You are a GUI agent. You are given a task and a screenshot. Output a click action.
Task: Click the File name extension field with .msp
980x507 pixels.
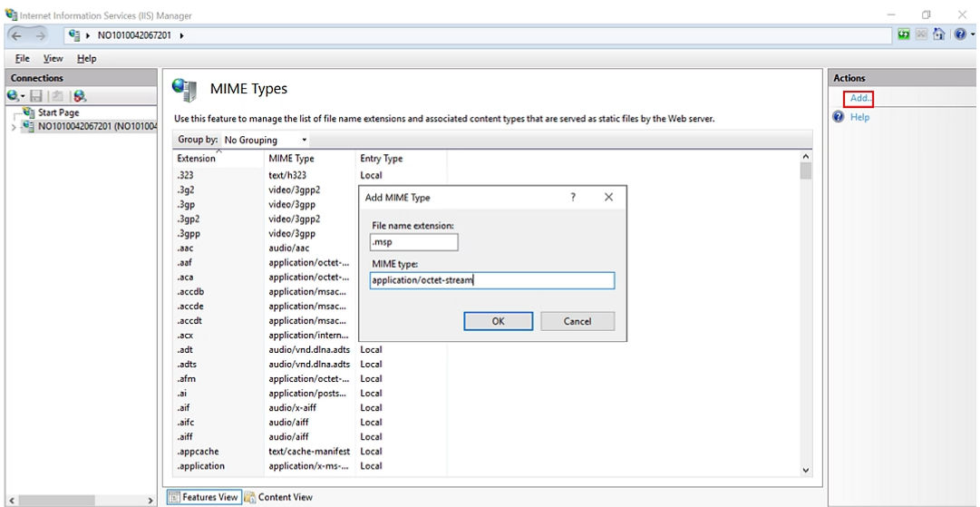pyautogui.click(x=413, y=242)
